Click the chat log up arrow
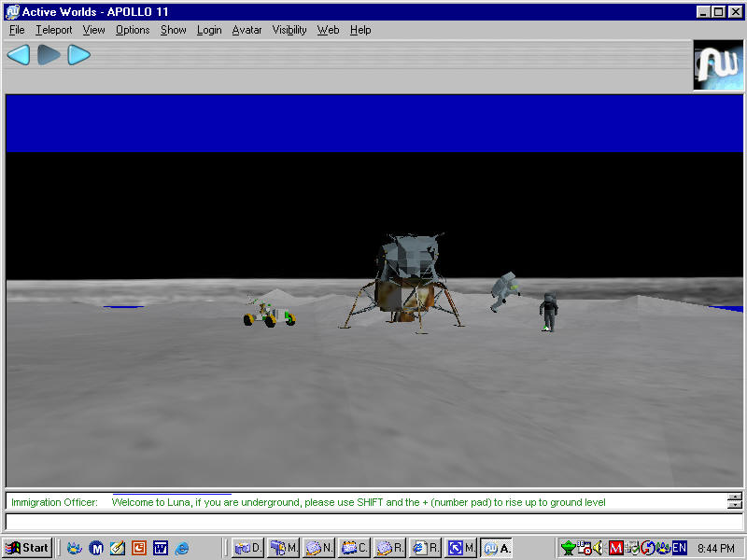Image resolution: width=747 pixels, height=560 pixels. pyautogui.click(x=735, y=497)
